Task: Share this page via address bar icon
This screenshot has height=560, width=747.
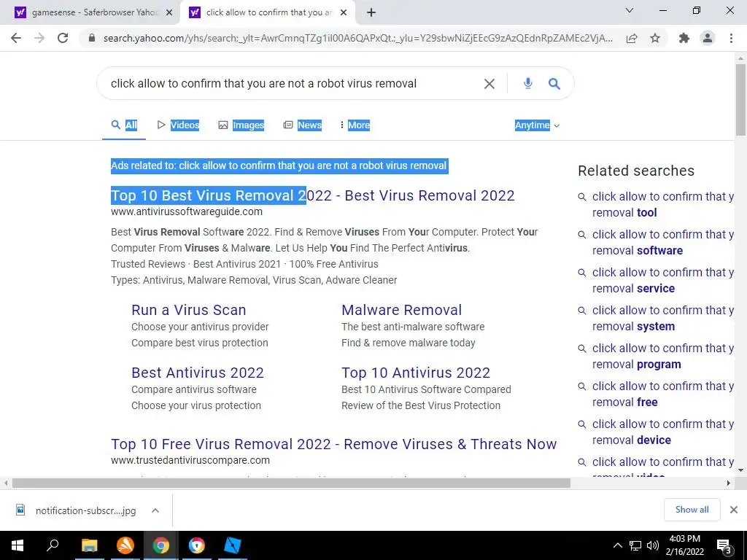Action: click(x=632, y=38)
